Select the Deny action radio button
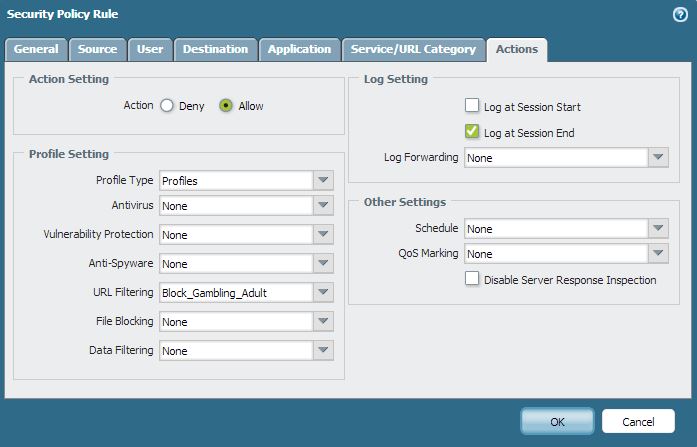 [x=167, y=106]
